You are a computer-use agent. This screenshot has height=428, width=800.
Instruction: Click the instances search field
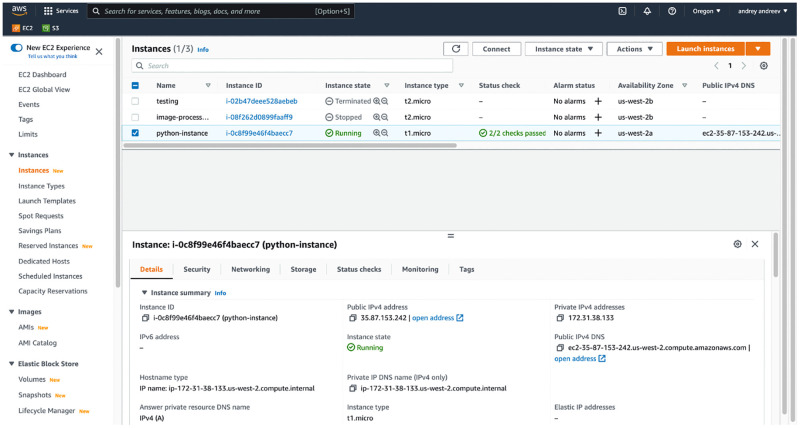pyautogui.click(x=292, y=66)
